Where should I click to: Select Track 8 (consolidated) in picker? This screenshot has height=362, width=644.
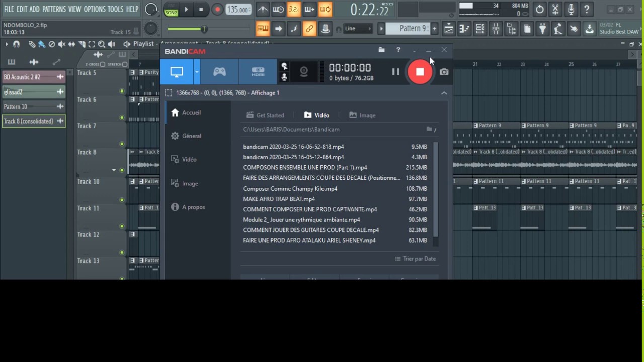(x=34, y=121)
